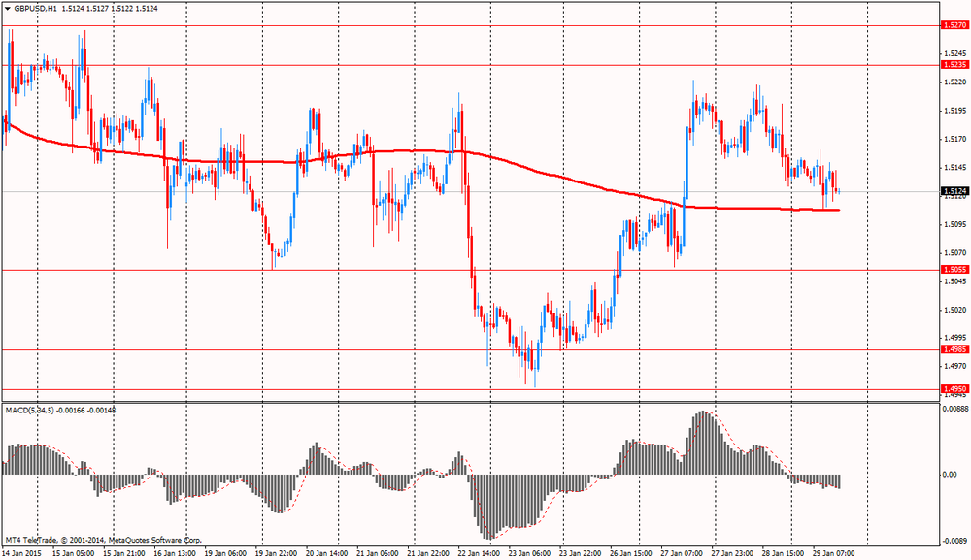
Task: Click the 1.4970 price scale value
Action: (955, 366)
